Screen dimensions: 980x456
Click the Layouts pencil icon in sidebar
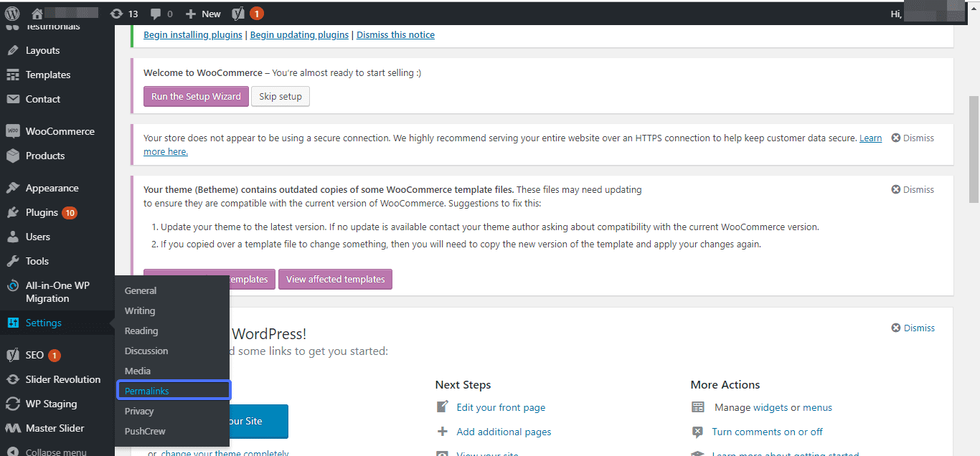tap(12, 50)
